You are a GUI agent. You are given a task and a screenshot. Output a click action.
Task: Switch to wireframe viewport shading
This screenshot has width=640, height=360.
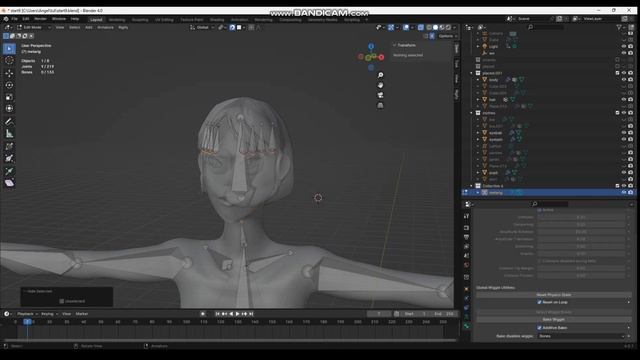[429, 27]
